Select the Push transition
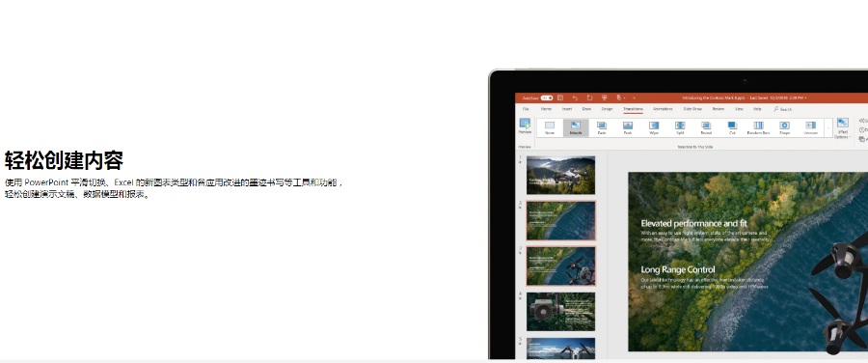 [628, 128]
